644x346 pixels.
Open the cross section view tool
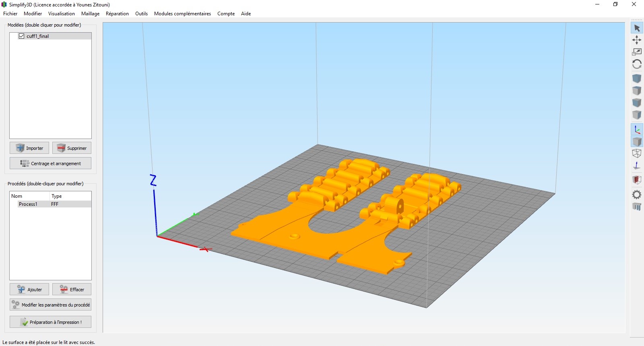coord(637,180)
